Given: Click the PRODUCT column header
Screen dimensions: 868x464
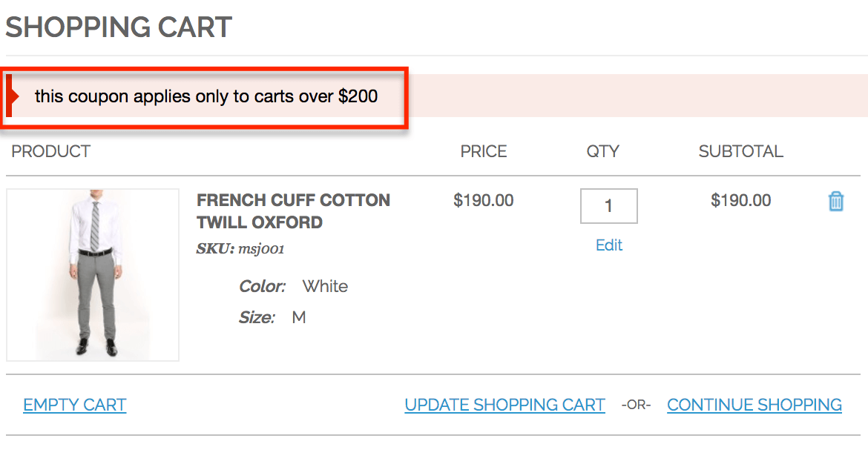Looking at the screenshot, I should pos(50,151).
